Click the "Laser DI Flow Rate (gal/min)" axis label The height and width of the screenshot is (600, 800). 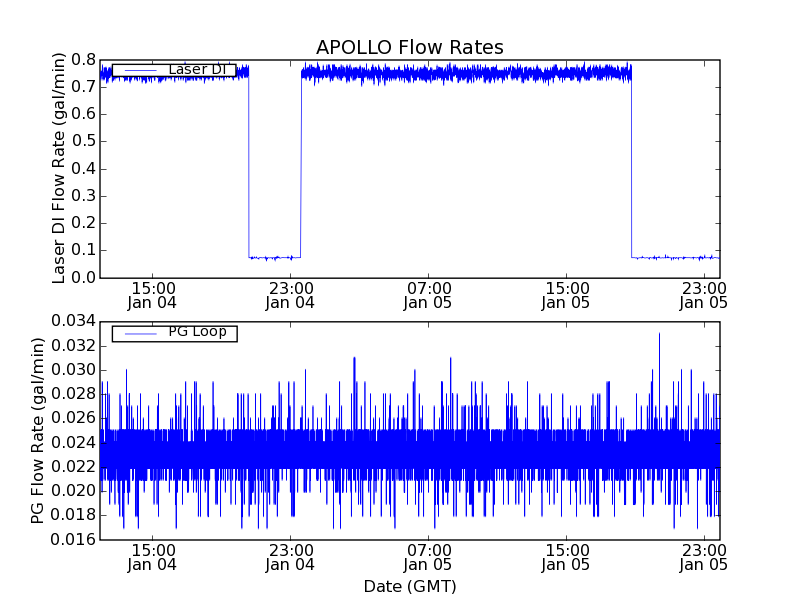59,168
